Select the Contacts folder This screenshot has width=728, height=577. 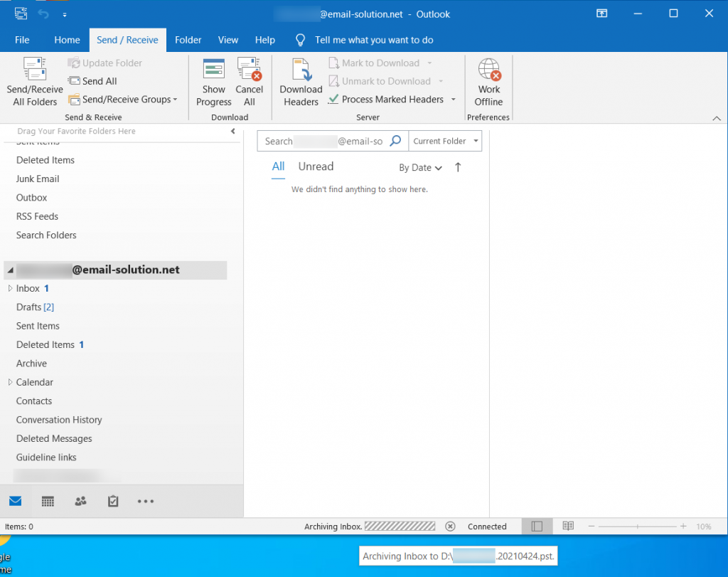[x=34, y=401]
